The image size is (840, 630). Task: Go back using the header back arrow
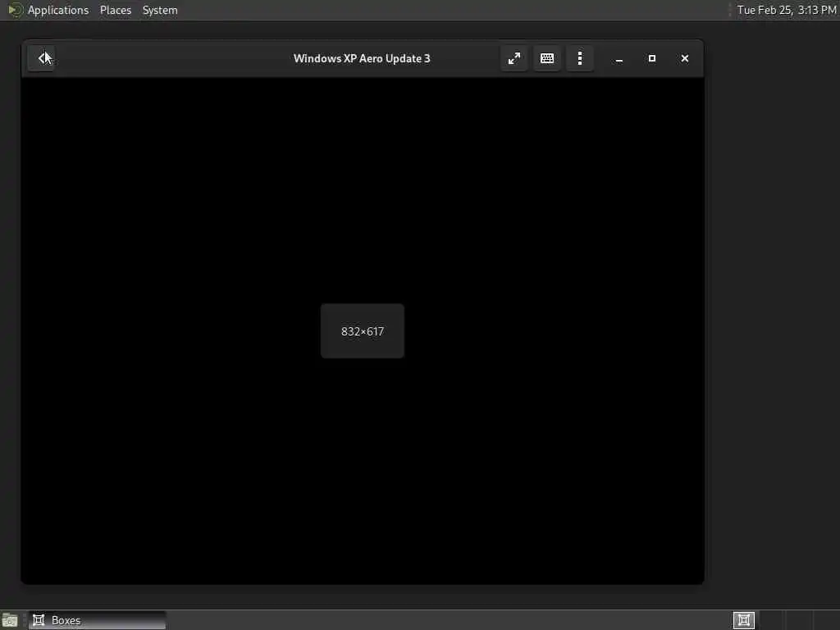tap(42, 58)
